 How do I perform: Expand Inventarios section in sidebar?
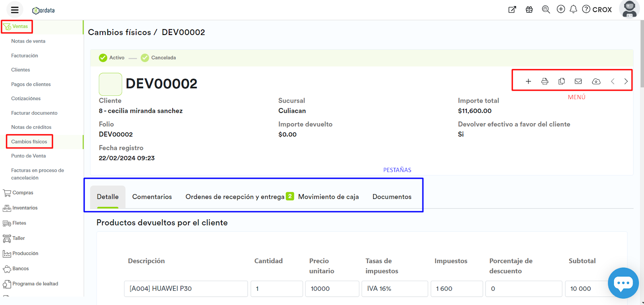click(x=25, y=208)
